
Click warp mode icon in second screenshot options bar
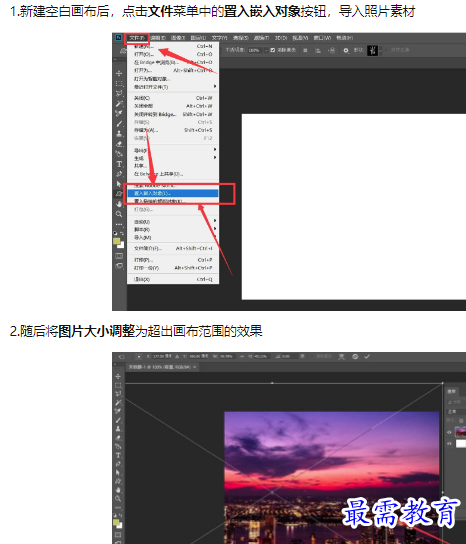point(342,356)
